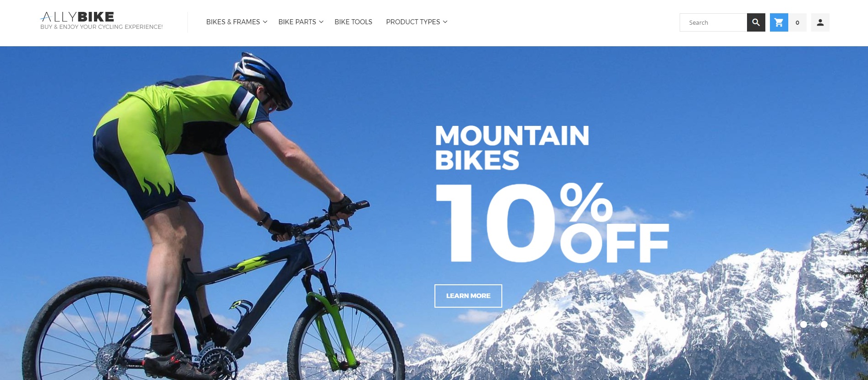Click the cyclist hero banner image

point(434,213)
